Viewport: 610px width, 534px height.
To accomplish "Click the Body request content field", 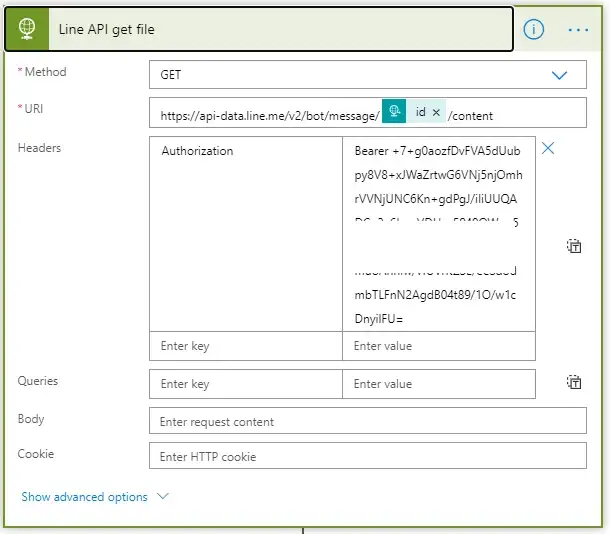I will click(x=368, y=421).
